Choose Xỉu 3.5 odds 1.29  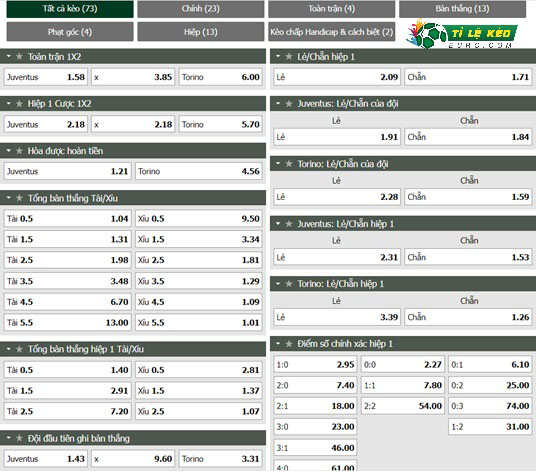(199, 281)
